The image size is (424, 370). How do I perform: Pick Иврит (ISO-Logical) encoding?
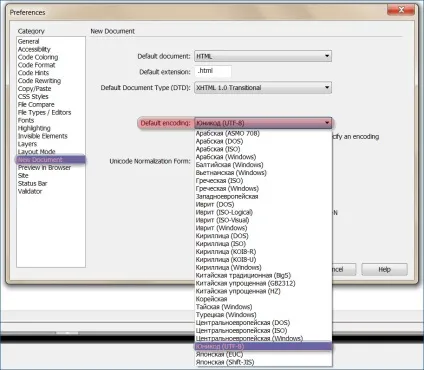coord(263,212)
